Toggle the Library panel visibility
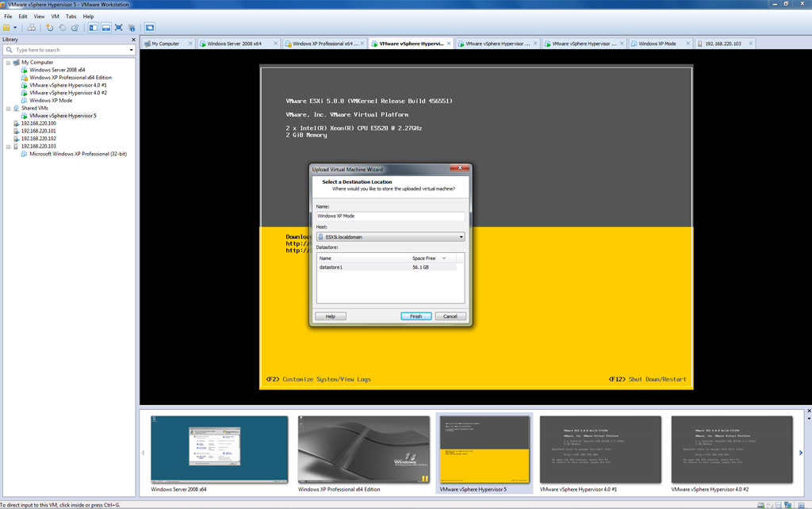Viewport: 812px width, 509px height. click(x=93, y=26)
